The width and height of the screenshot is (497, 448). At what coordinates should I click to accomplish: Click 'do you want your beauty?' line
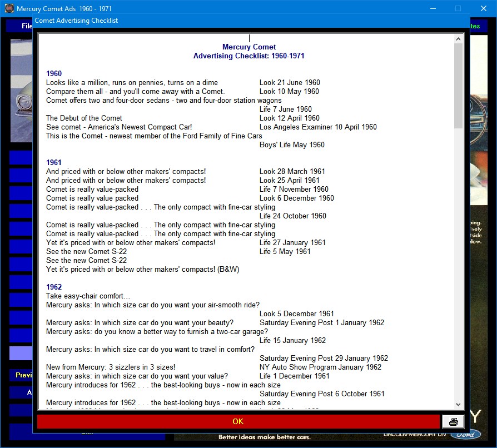(x=140, y=322)
